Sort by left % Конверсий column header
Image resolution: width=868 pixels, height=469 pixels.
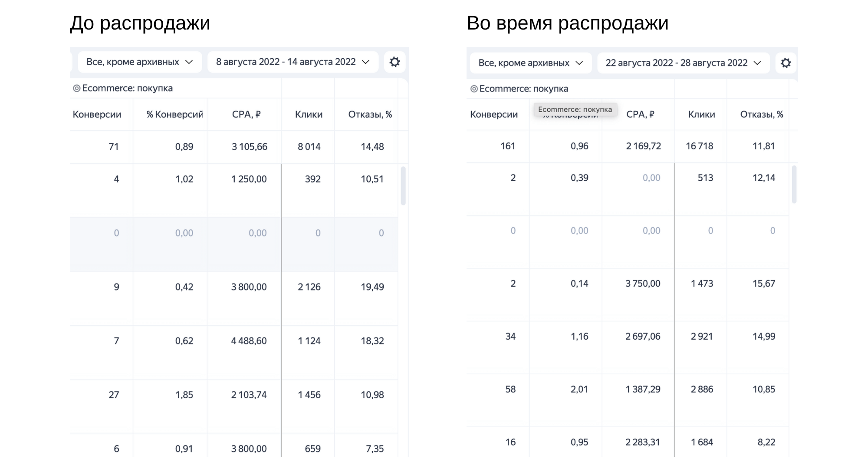[x=174, y=115]
